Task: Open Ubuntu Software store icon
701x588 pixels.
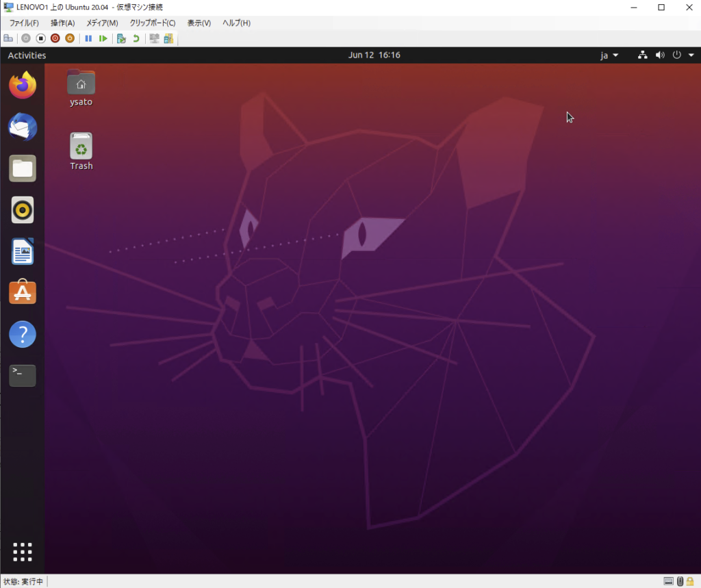Action: [23, 293]
